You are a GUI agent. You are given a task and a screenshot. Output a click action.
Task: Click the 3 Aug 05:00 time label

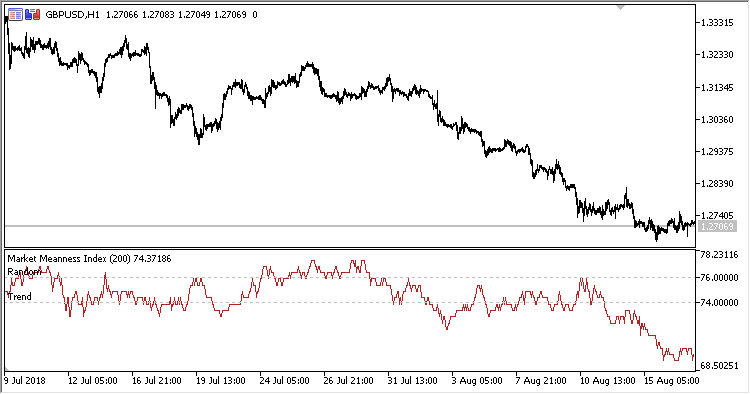(x=476, y=381)
